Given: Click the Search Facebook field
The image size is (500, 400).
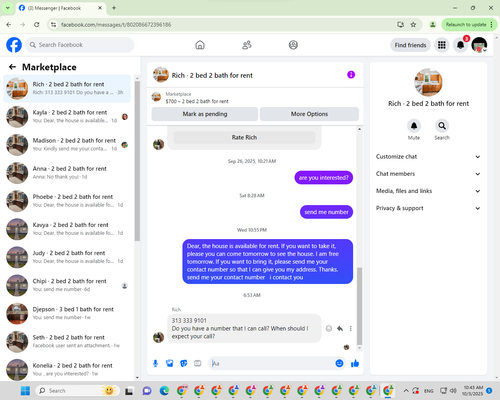Looking at the screenshot, I should 80,45.
